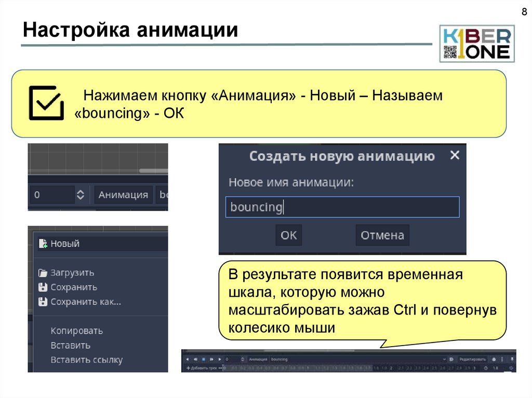Click the Отмена button in dialog

[382, 235]
